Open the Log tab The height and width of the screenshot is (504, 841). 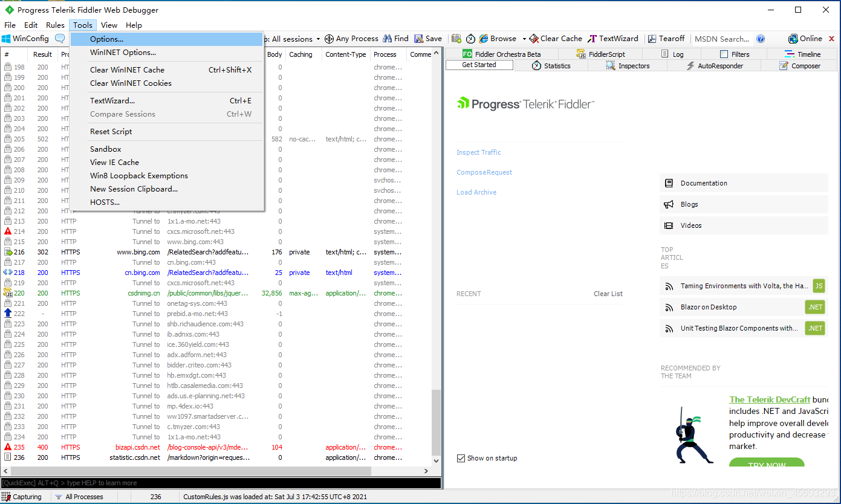pyautogui.click(x=672, y=54)
